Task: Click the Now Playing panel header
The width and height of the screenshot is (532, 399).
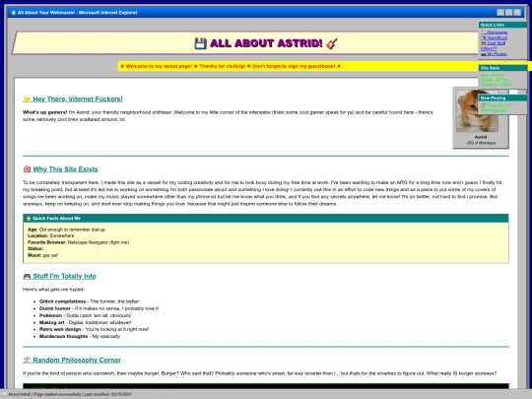Action: pos(502,99)
